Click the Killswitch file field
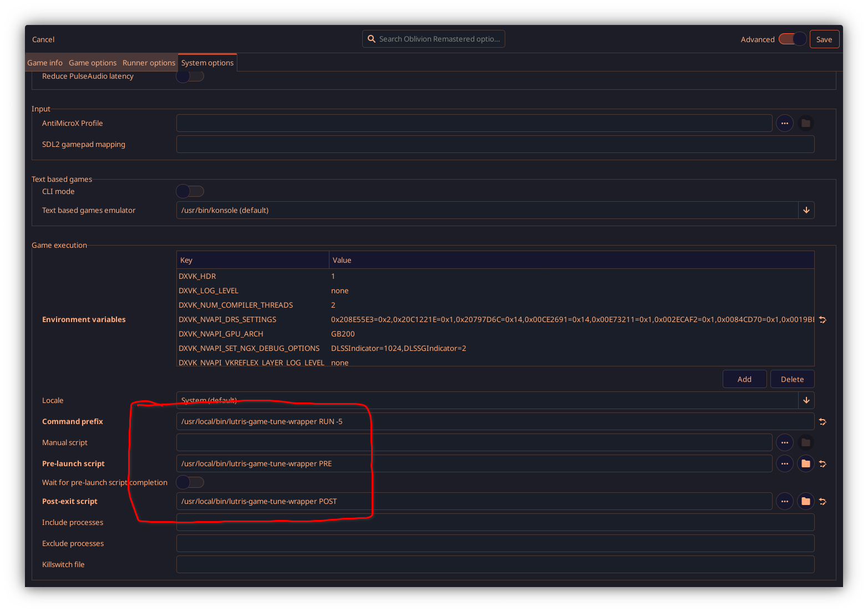868x612 pixels. (x=495, y=564)
